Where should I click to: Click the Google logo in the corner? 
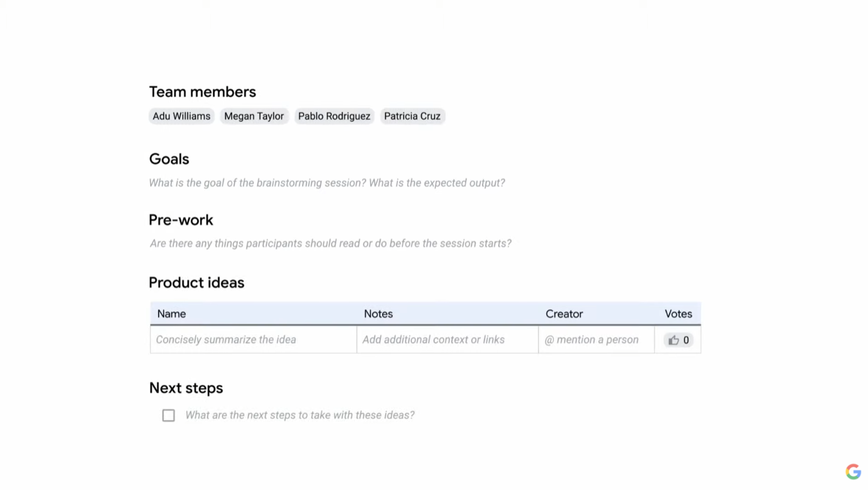[x=853, y=472]
